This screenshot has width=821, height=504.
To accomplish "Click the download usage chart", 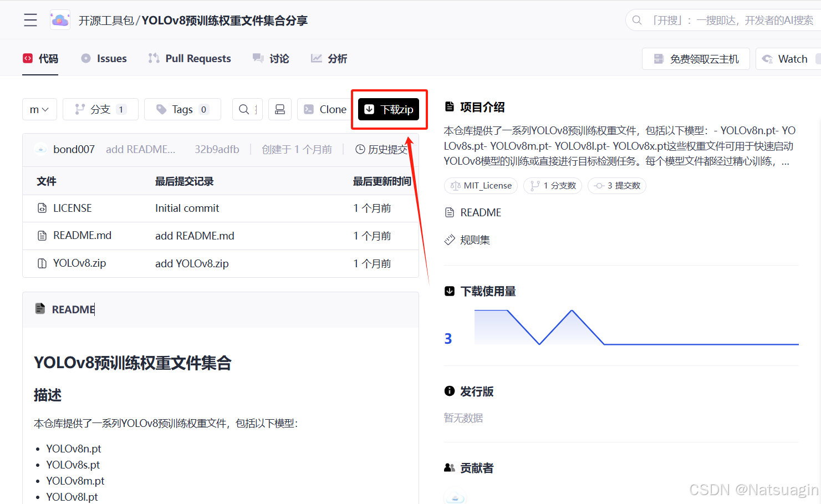I will 636,328.
